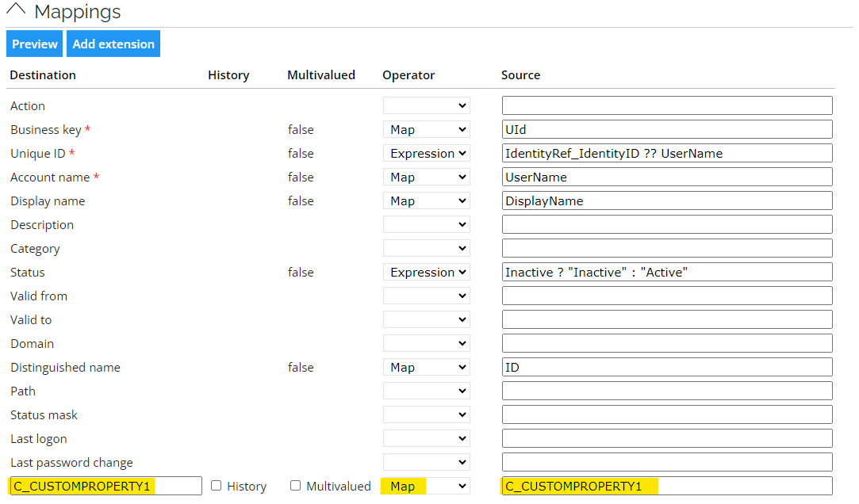Click the Operator column header
Image resolution: width=859 pixels, height=504 pixels.
408,75
